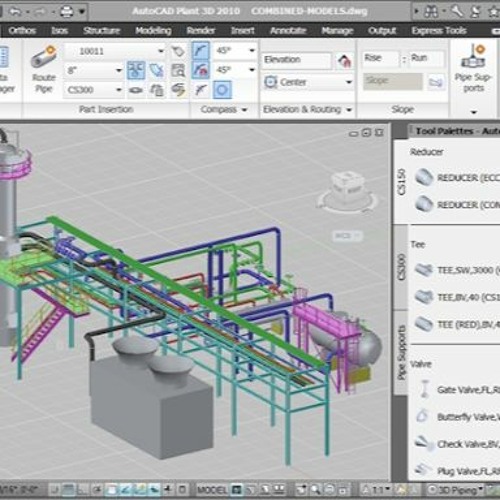This screenshot has height=500, width=500.
Task: Toggle the MODEL space button in the status bar
Action: click(212, 490)
